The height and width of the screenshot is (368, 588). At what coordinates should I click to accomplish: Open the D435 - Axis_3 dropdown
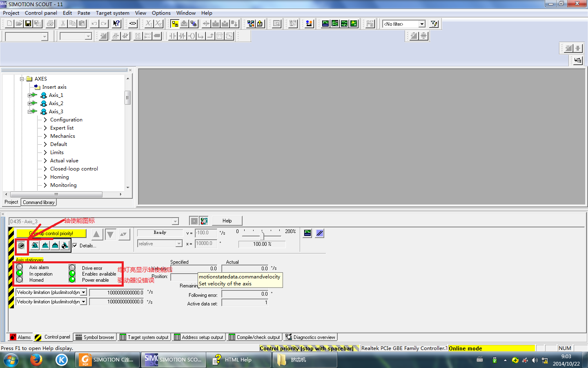click(176, 222)
